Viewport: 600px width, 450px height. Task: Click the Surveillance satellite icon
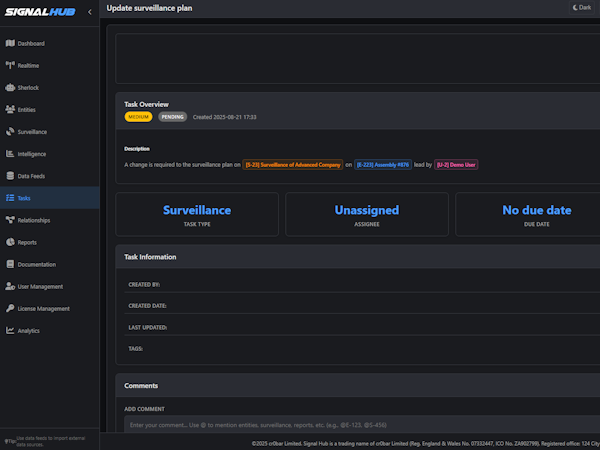coord(10,132)
